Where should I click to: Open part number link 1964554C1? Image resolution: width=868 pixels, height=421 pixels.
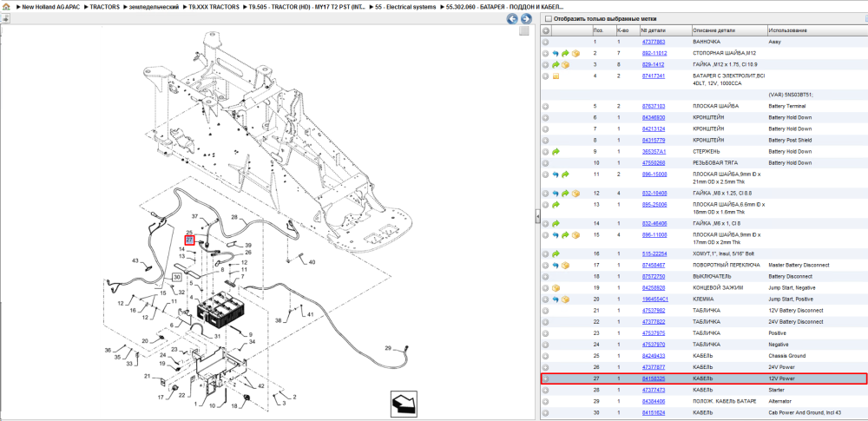point(654,299)
